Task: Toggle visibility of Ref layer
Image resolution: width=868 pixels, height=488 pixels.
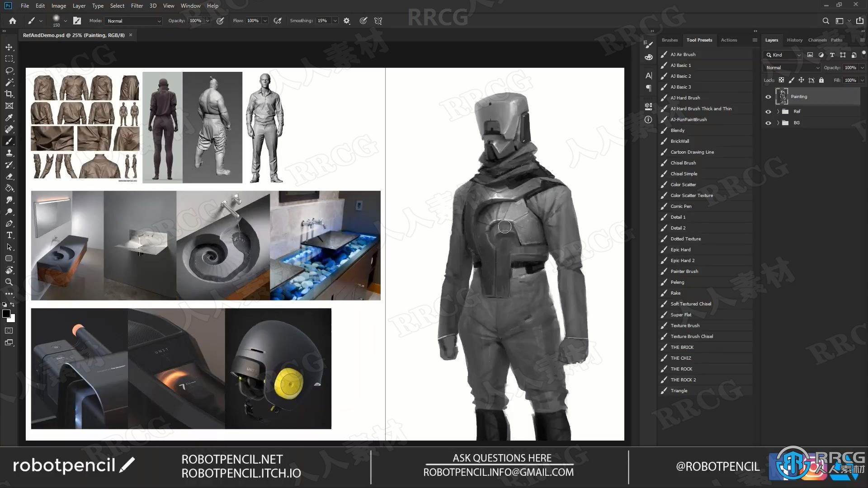Action: pyautogui.click(x=769, y=112)
